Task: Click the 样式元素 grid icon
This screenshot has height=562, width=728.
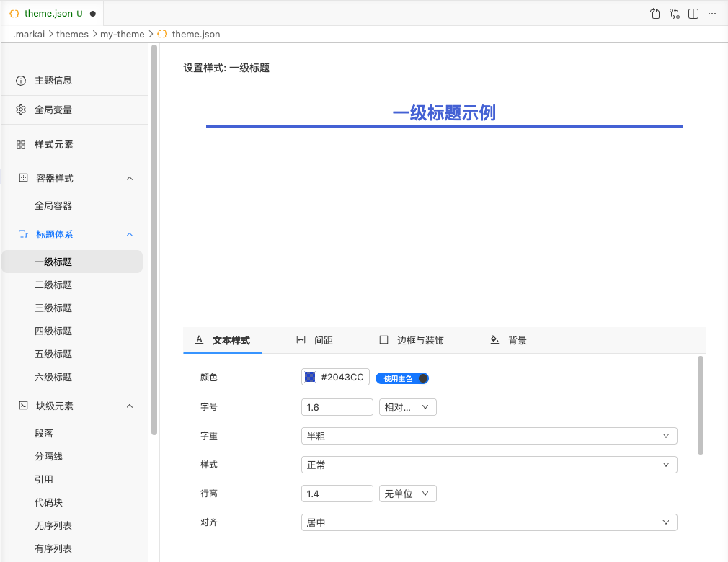Action: tap(21, 145)
